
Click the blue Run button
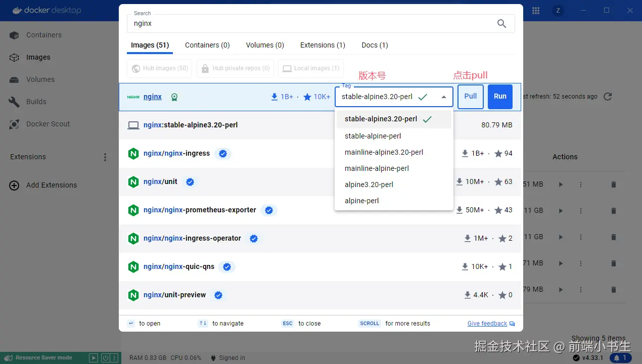click(x=500, y=97)
